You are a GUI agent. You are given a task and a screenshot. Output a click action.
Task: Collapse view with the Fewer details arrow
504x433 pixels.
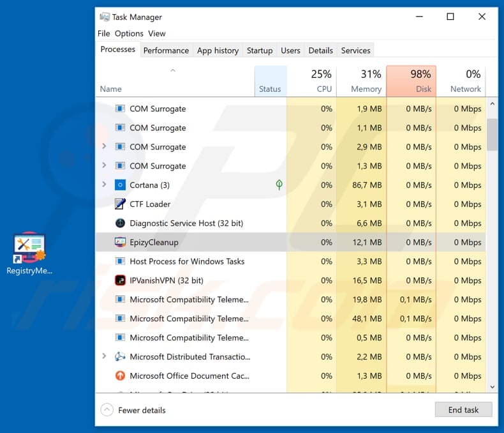pos(107,410)
